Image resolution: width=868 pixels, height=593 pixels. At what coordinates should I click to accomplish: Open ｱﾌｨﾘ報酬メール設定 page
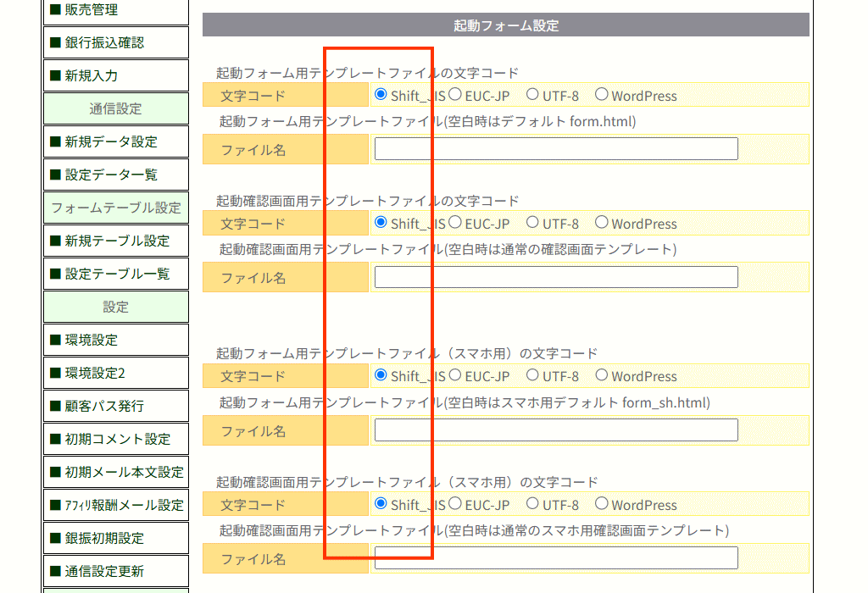pos(115,505)
